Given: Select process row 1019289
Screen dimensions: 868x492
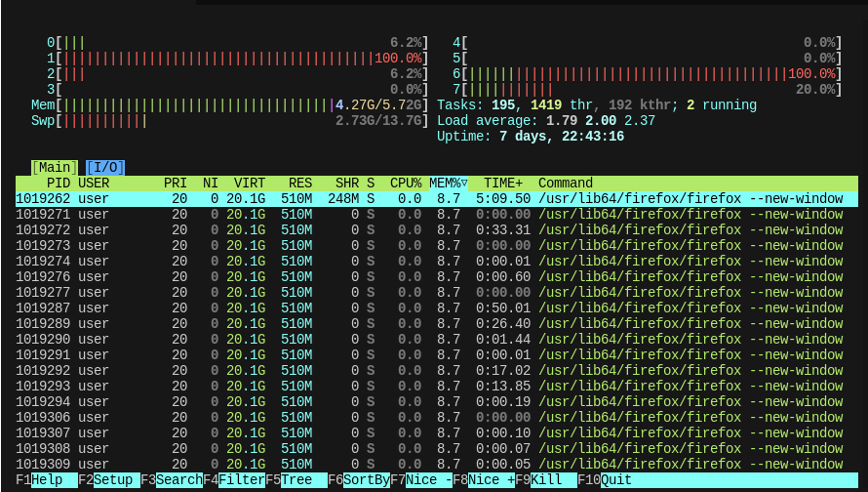Looking at the screenshot, I should click(437, 323).
